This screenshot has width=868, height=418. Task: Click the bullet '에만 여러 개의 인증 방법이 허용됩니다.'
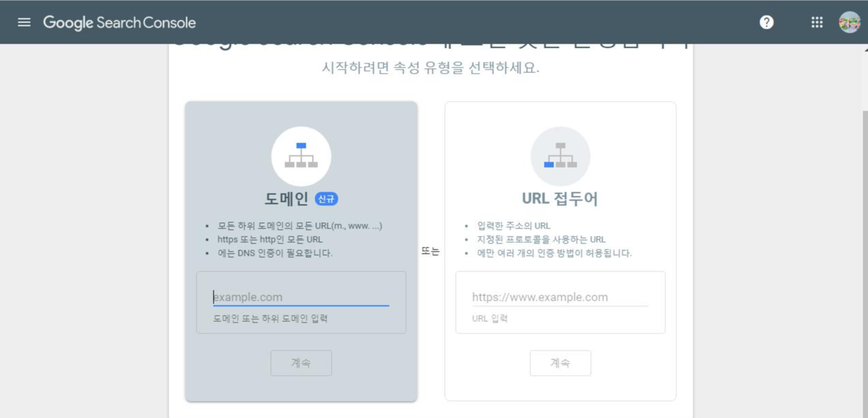(555, 253)
